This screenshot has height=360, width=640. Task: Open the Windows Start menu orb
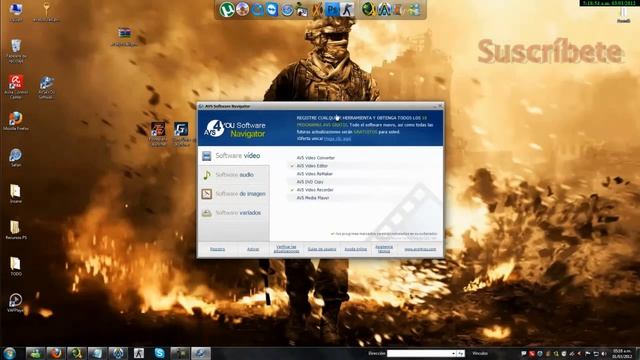pyautogui.click(x=9, y=353)
